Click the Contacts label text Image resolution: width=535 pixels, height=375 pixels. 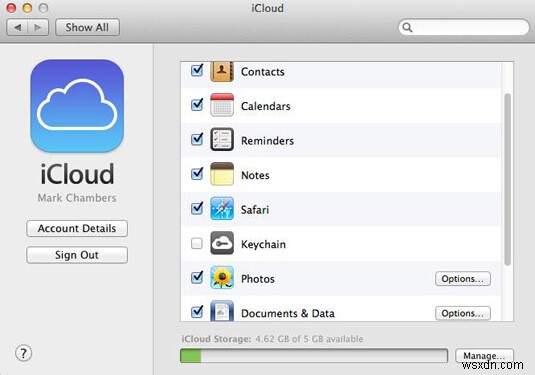[x=262, y=72]
